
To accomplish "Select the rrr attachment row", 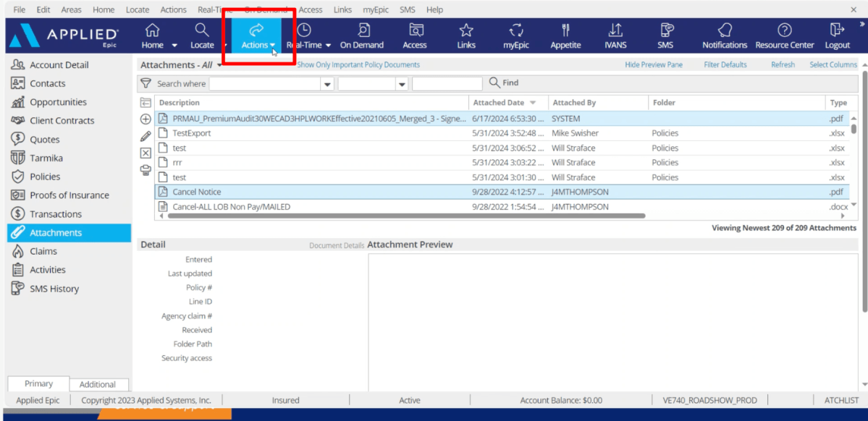I will pos(504,163).
